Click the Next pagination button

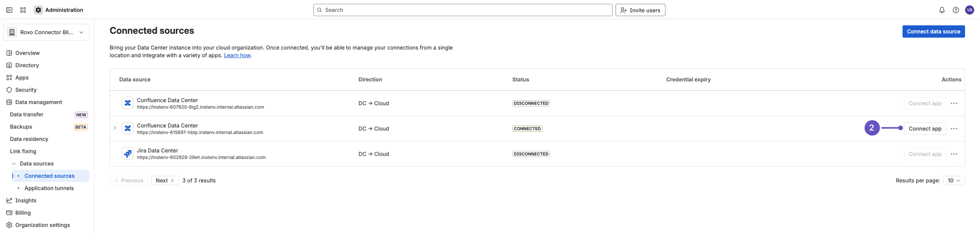[164, 180]
